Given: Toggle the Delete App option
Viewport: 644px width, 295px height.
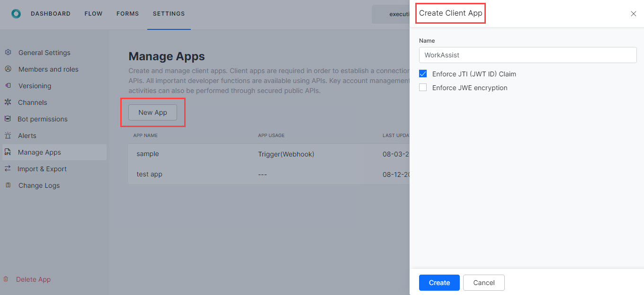Looking at the screenshot, I should click(x=33, y=279).
